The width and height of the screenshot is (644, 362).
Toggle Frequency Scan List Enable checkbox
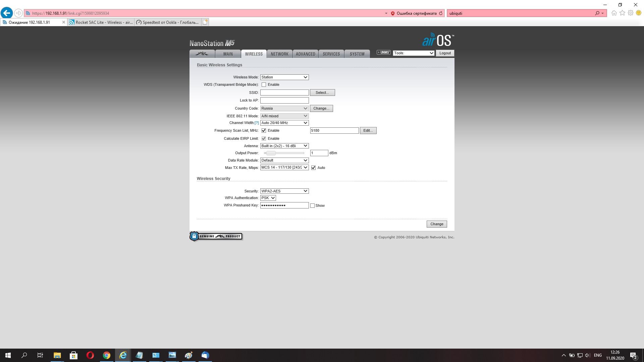tap(264, 131)
